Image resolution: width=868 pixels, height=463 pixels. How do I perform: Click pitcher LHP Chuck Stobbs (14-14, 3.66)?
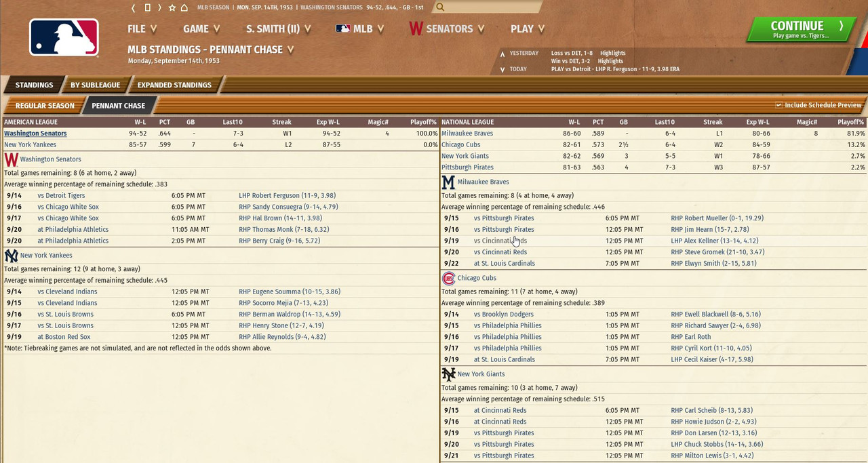point(717,445)
